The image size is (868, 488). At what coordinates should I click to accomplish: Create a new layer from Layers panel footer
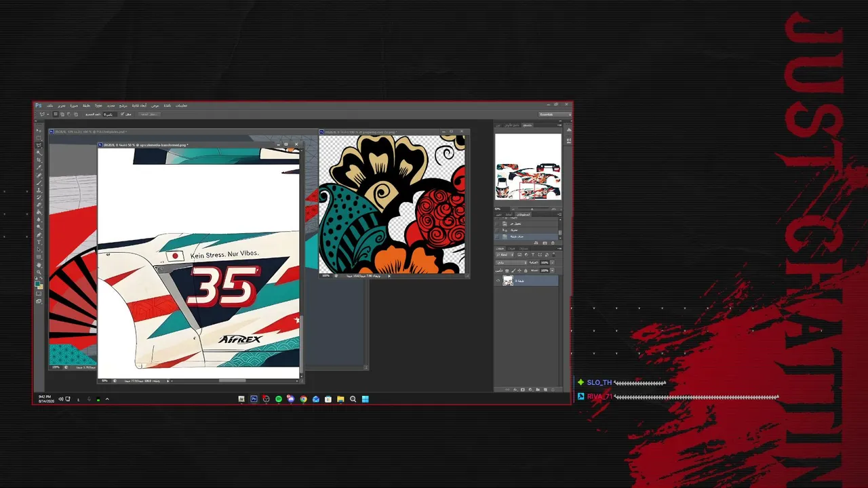pyautogui.click(x=545, y=390)
